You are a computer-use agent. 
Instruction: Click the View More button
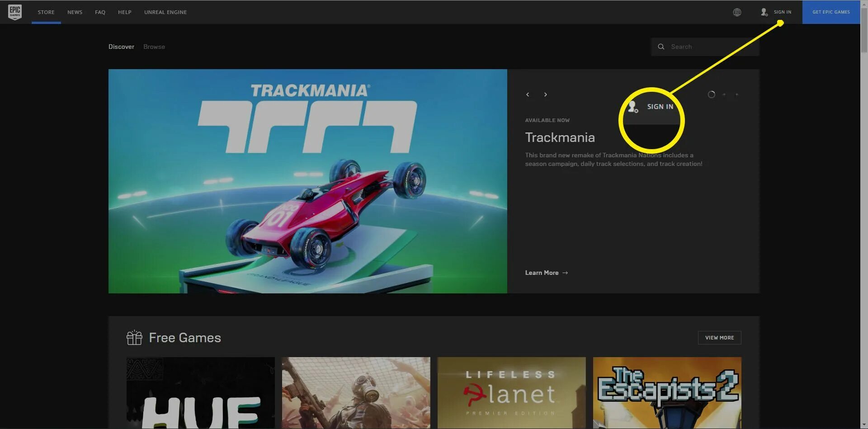pyautogui.click(x=719, y=338)
